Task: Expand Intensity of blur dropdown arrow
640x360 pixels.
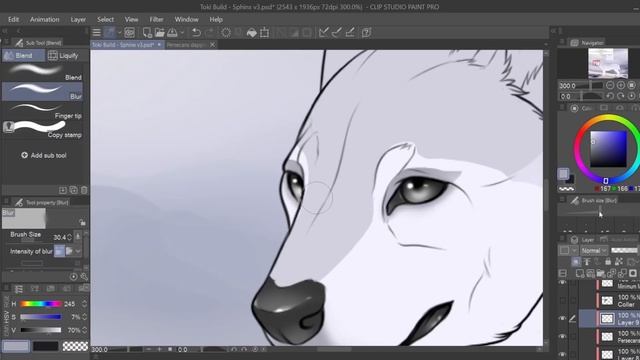Action: point(78,251)
